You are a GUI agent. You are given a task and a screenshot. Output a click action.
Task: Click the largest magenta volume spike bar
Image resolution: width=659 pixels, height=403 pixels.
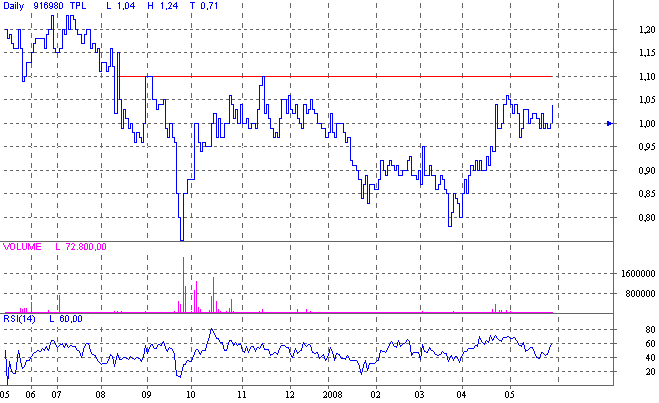point(184,284)
